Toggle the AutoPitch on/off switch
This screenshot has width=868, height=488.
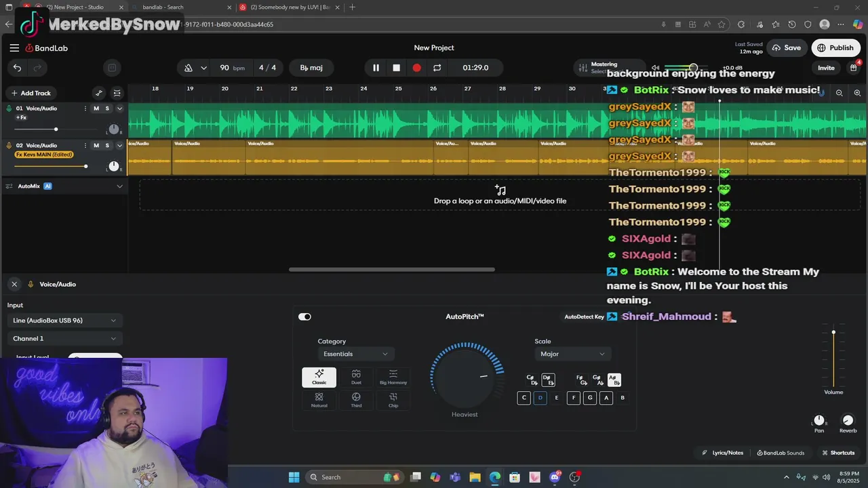click(x=304, y=317)
